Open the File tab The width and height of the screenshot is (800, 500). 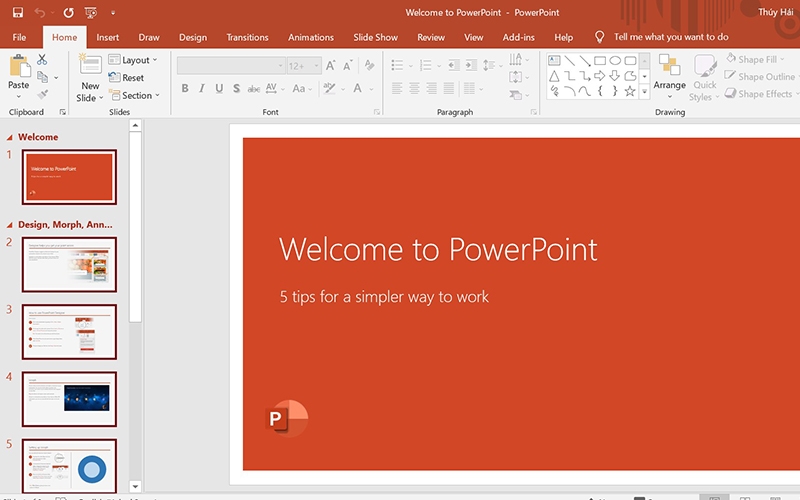pos(19,37)
